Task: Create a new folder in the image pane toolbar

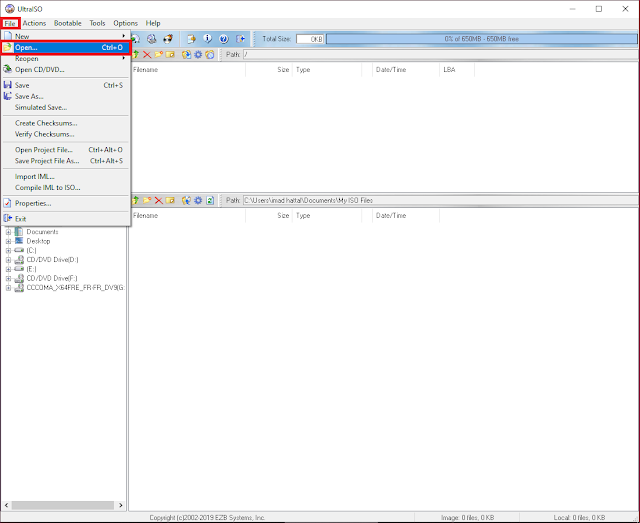Action: click(x=158, y=54)
